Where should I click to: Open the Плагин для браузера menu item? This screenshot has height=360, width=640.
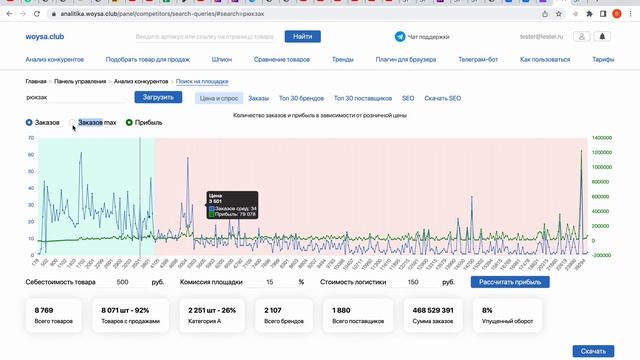(406, 60)
